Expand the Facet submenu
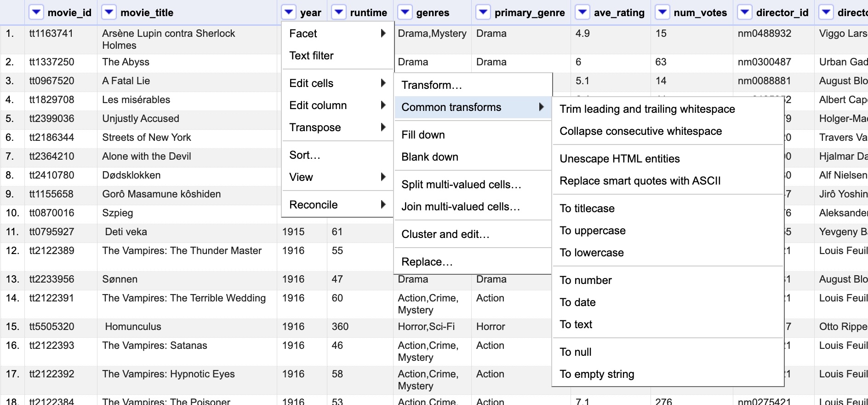The image size is (868, 405). pos(337,34)
